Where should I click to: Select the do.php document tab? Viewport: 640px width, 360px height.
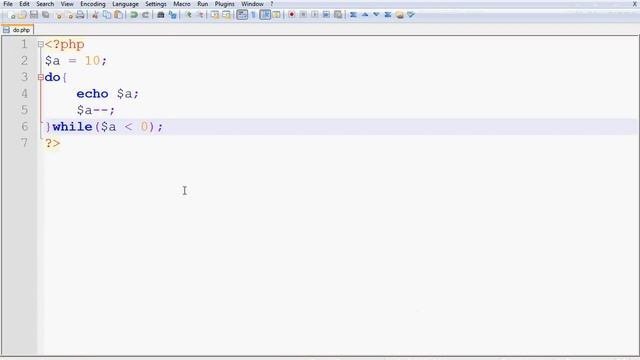[x=17, y=30]
